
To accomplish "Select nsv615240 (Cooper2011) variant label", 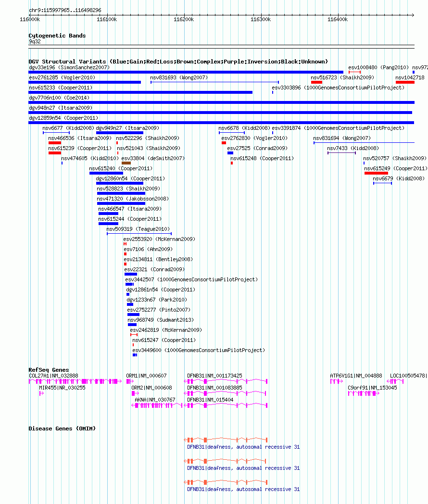I will 121,168.
